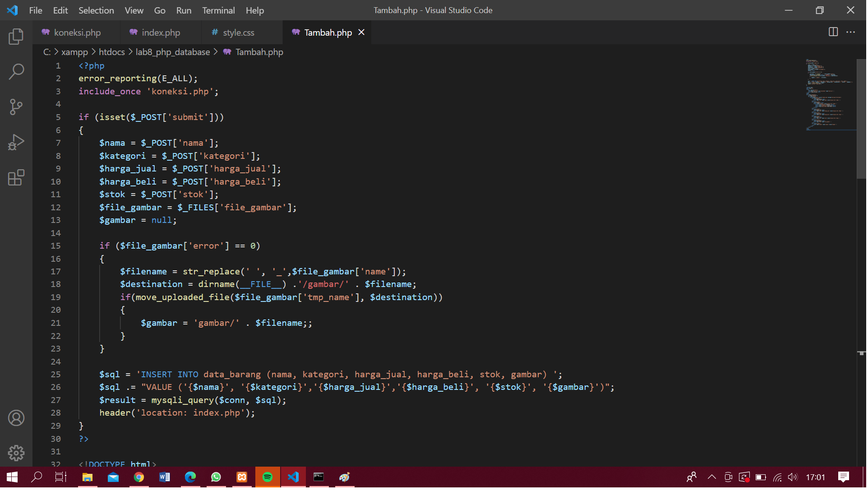Open the Search panel

click(x=16, y=71)
